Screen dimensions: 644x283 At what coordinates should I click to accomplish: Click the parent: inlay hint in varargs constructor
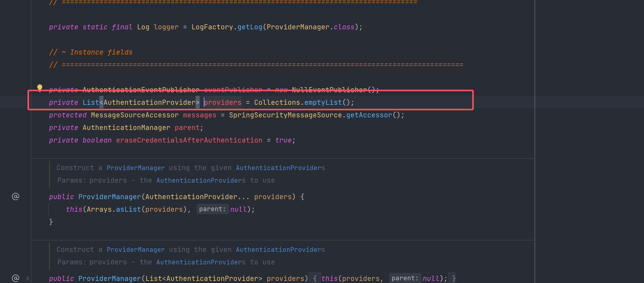point(213,209)
